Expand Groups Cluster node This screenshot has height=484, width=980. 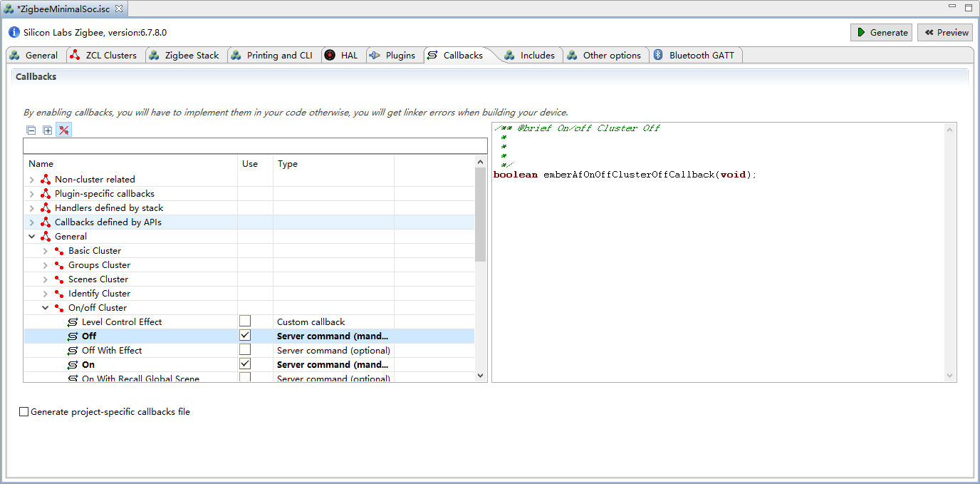pos(46,265)
